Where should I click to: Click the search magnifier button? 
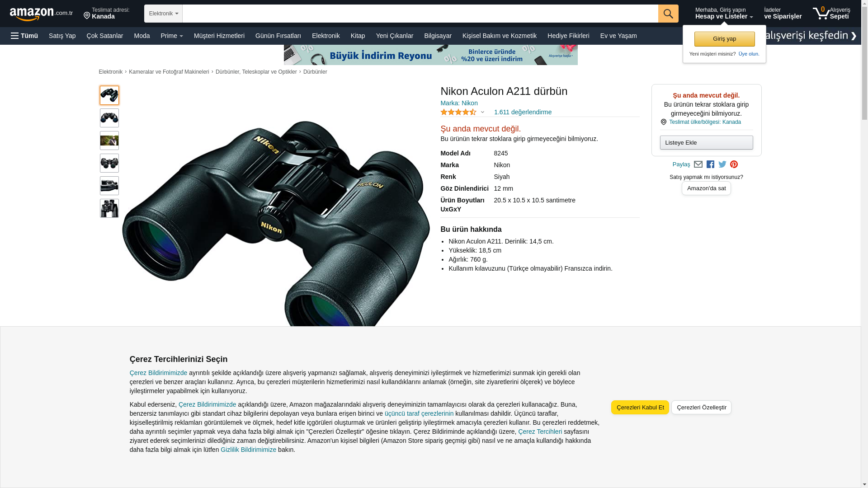click(668, 14)
